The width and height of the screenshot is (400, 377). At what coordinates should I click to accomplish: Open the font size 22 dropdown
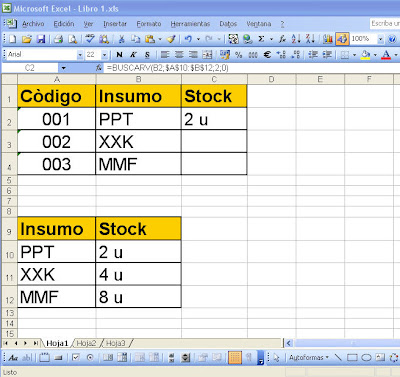(105, 55)
